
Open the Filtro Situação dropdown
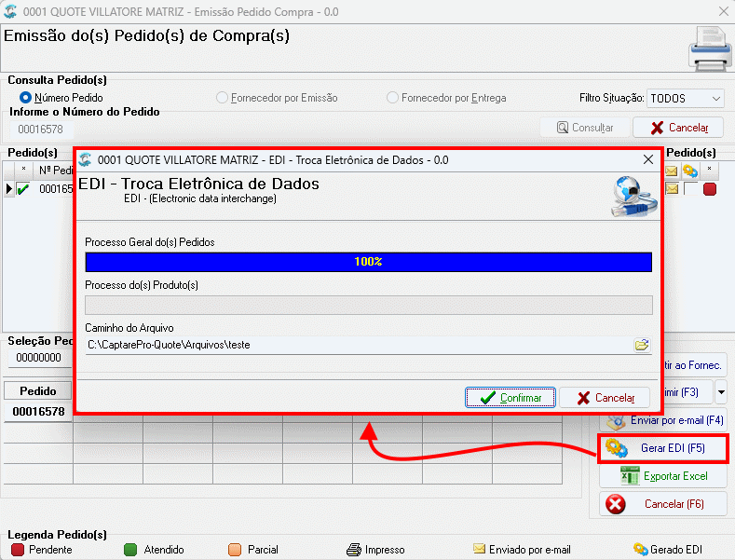click(x=685, y=99)
